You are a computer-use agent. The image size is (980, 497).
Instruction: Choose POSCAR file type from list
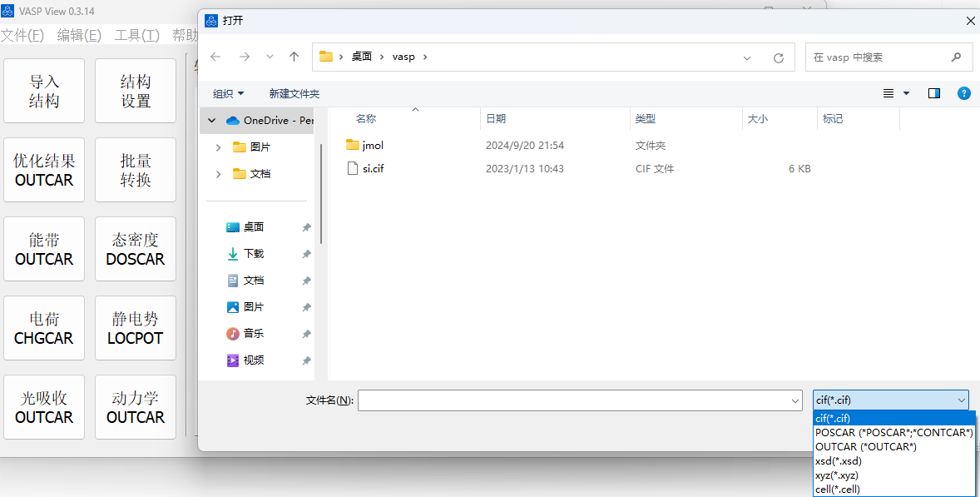(x=893, y=432)
